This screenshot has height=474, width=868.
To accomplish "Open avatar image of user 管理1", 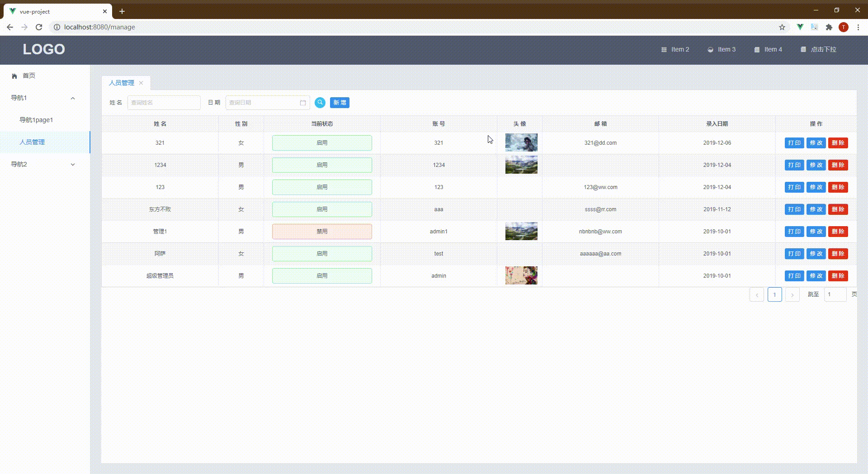I will pyautogui.click(x=521, y=231).
